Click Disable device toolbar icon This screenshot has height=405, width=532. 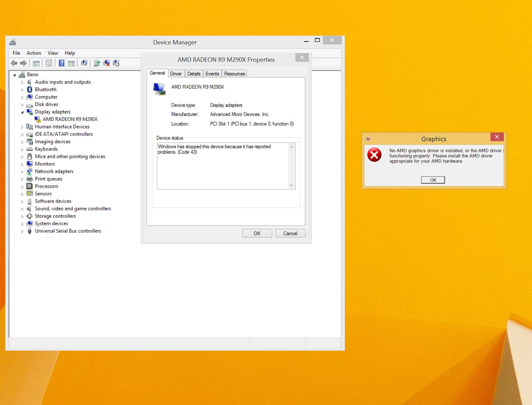click(116, 63)
